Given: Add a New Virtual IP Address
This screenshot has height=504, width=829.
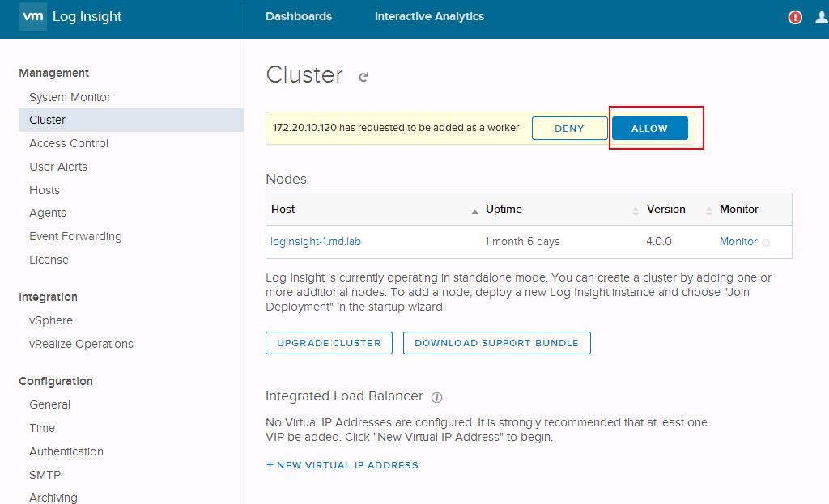Looking at the screenshot, I should 342,465.
